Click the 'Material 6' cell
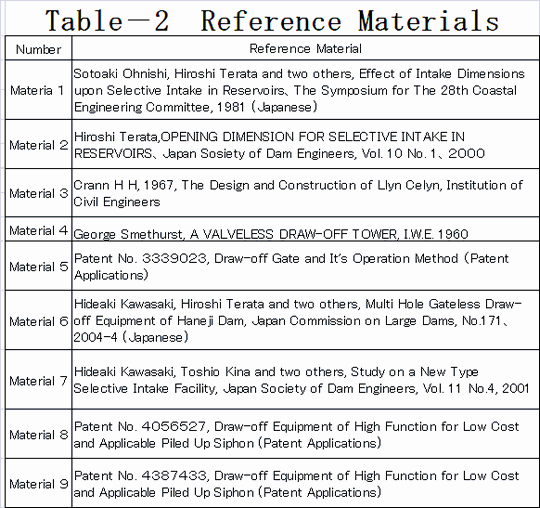The width and height of the screenshot is (540, 508). [39, 320]
